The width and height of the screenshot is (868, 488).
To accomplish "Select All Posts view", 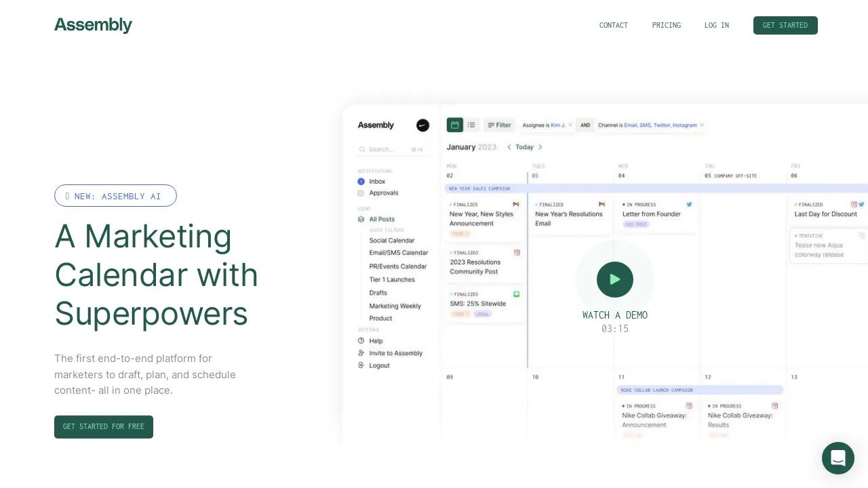I will click(x=382, y=220).
